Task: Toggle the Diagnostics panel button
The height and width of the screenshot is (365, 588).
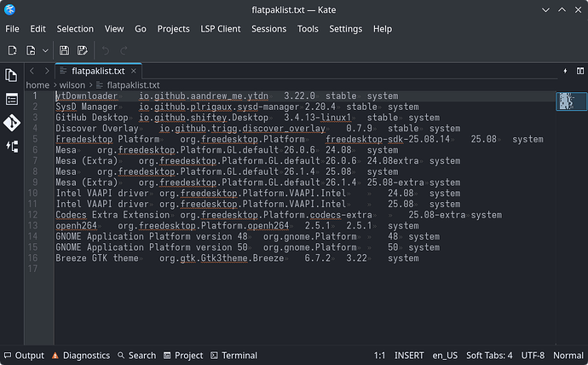Action: click(x=81, y=356)
